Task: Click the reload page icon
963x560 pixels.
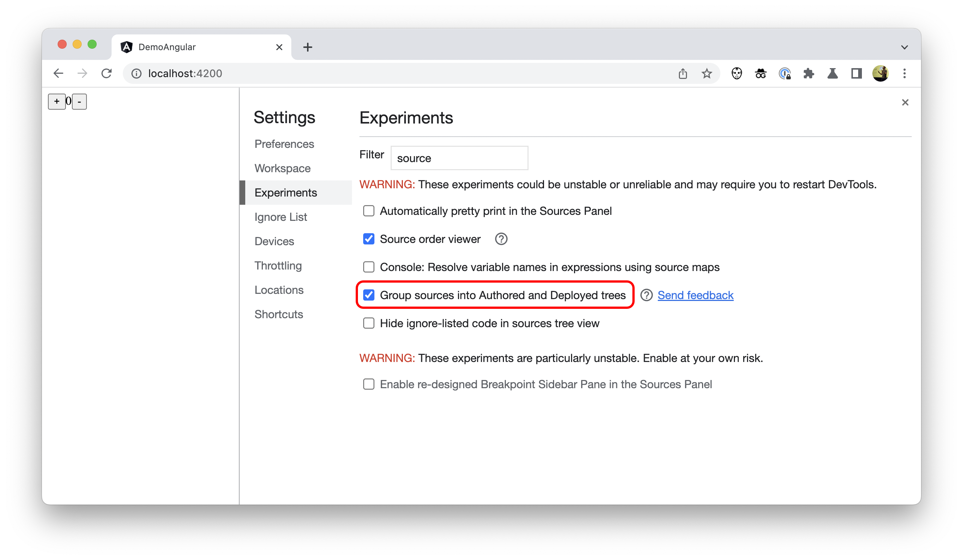Action: click(x=107, y=73)
